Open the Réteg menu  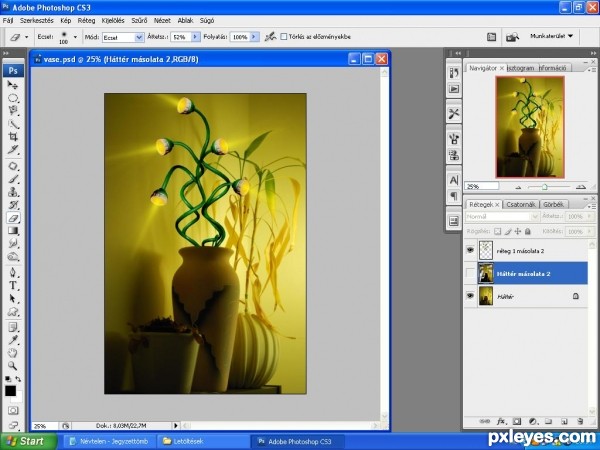click(86, 20)
